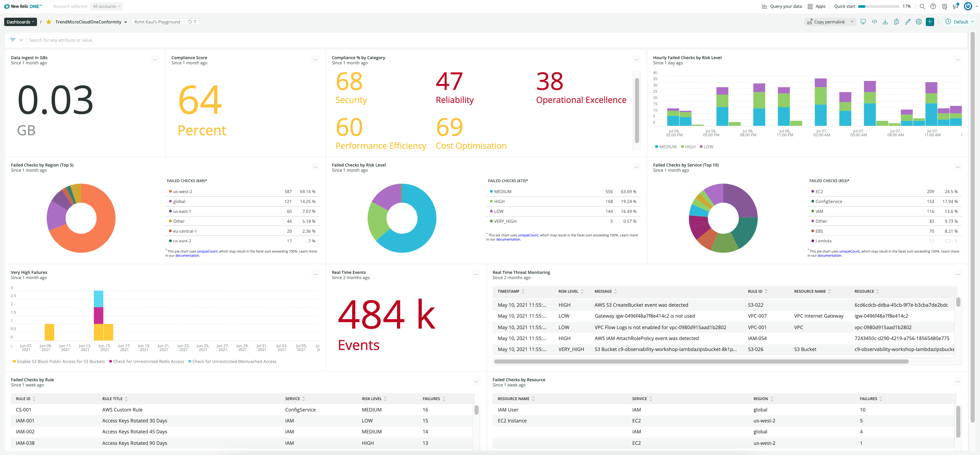The height and width of the screenshot is (455, 980).
Task: Enter TV mode with monitor icon
Action: point(863,22)
